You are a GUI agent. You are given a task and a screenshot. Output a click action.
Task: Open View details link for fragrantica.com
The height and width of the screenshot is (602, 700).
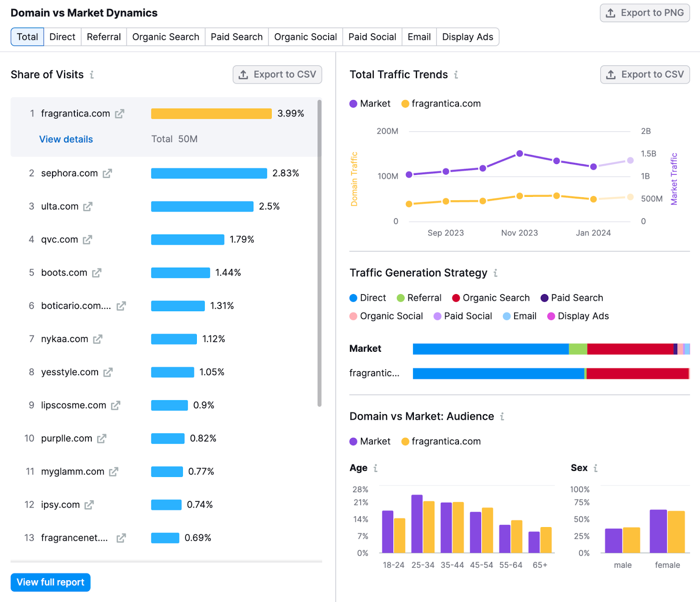(66, 139)
